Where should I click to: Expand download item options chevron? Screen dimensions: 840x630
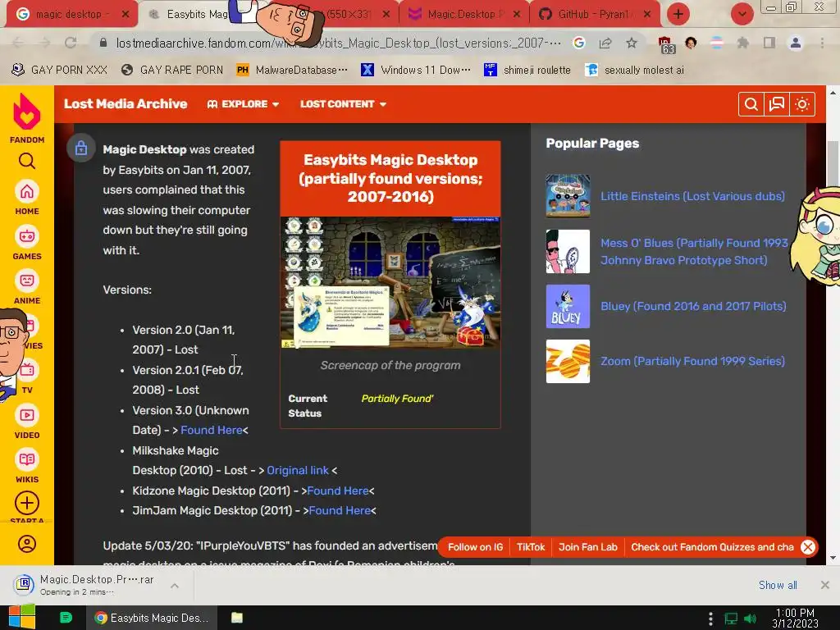point(175,586)
